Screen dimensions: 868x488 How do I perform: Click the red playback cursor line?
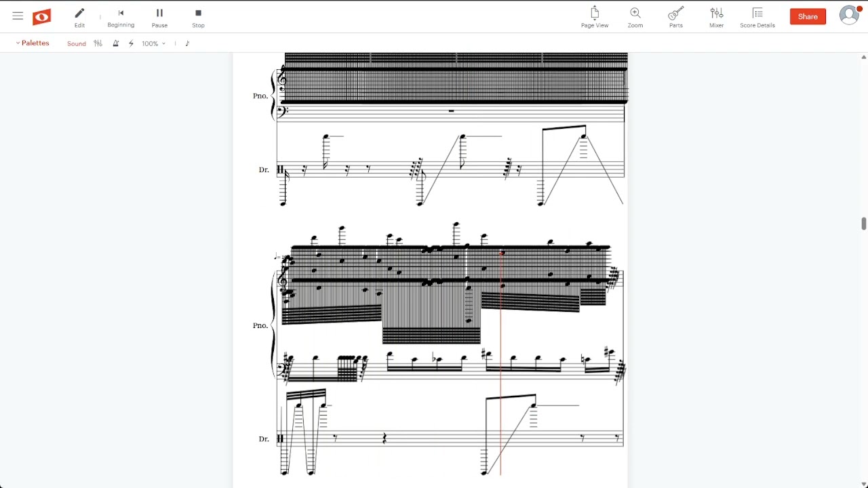(x=501, y=363)
